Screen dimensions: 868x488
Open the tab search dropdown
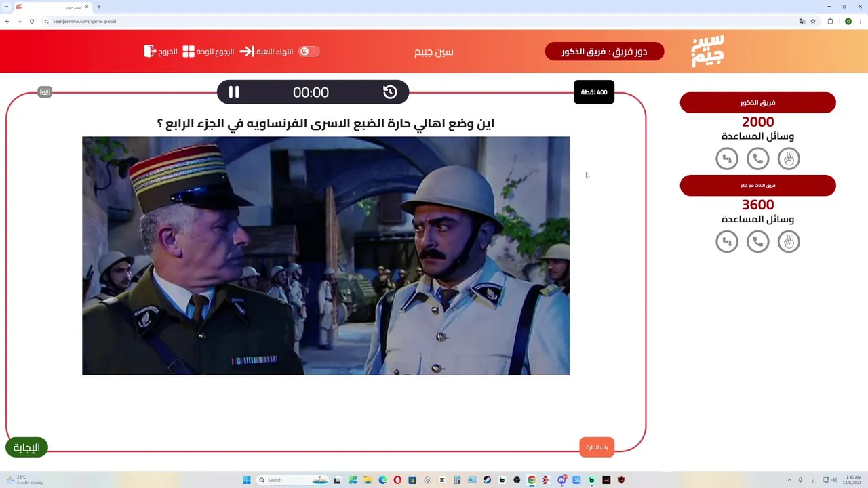(x=5, y=7)
